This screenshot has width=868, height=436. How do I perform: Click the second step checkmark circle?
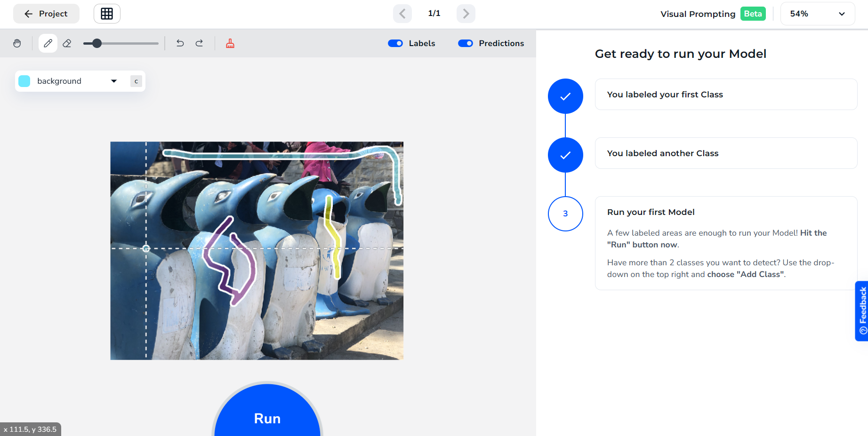click(565, 155)
